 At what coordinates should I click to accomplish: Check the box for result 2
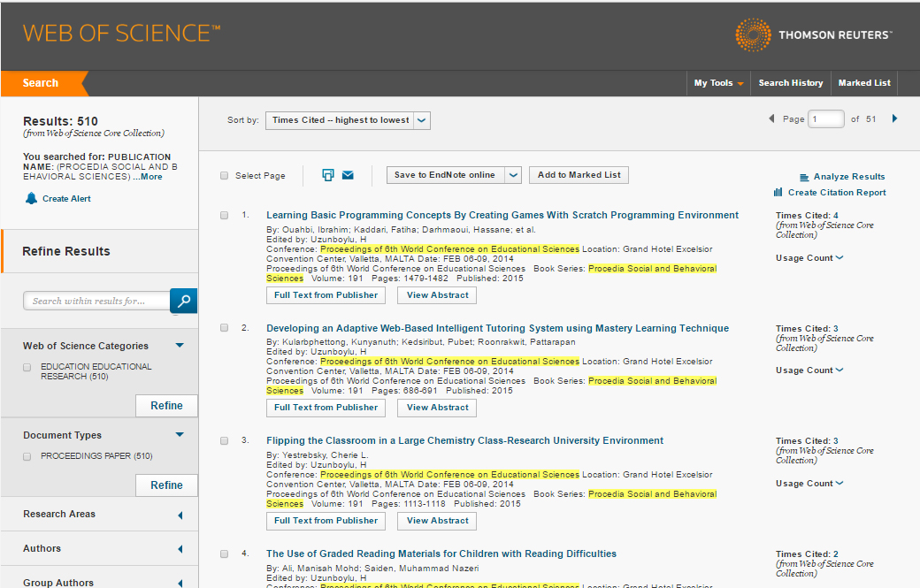224,328
